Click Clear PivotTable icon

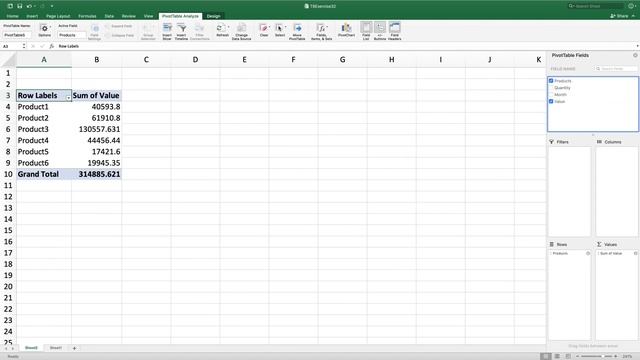pyautogui.click(x=263, y=28)
